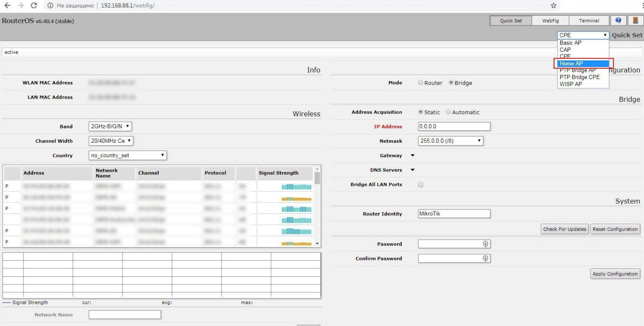The width and height of the screenshot is (644, 326).
Task: Click the reveal icon in Confirm Password field
Action: click(x=485, y=259)
